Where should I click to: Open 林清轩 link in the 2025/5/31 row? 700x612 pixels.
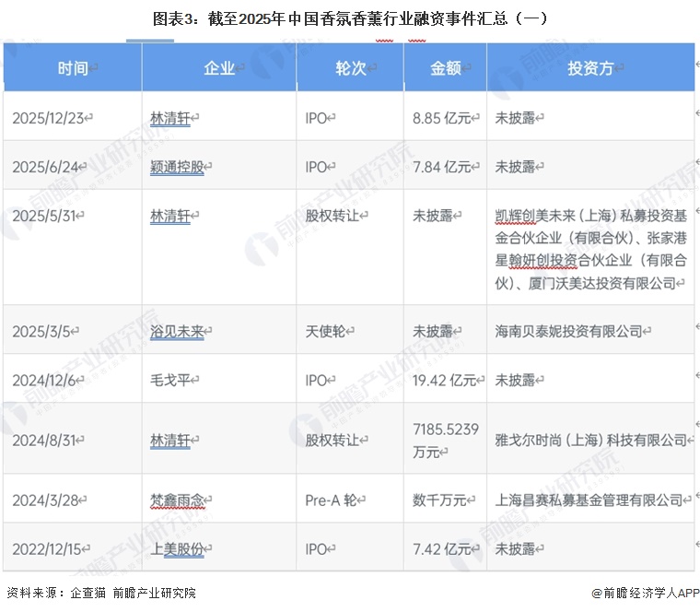(170, 216)
